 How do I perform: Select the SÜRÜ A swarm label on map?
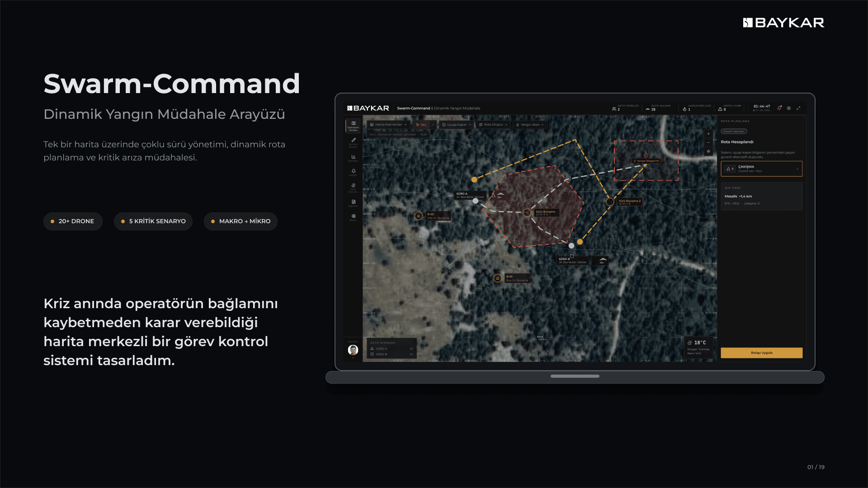click(x=470, y=195)
